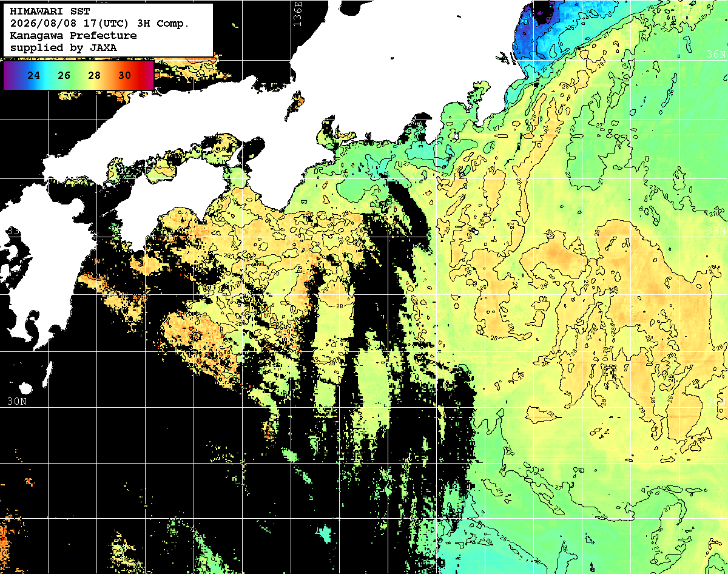Viewport: 728px width, 574px height.
Task: Click the 24 value on the color scale
Action: click(x=35, y=75)
